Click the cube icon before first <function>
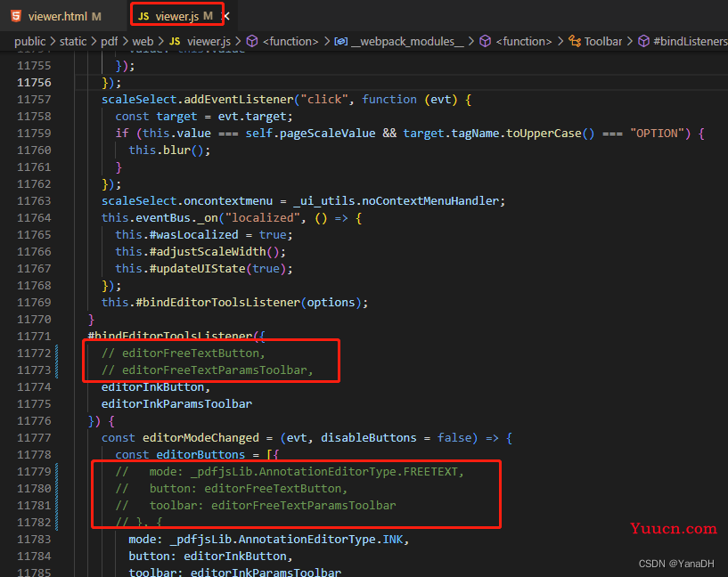 click(x=252, y=41)
